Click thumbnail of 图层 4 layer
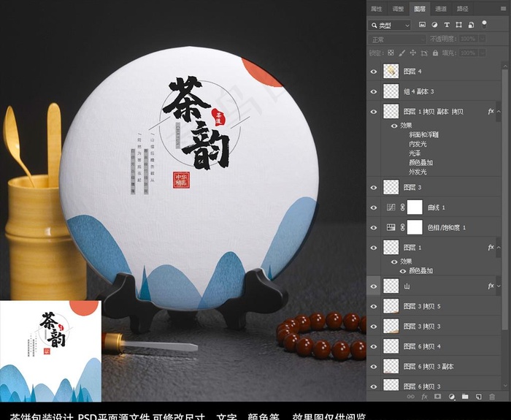511x420 pixels. 391,71
